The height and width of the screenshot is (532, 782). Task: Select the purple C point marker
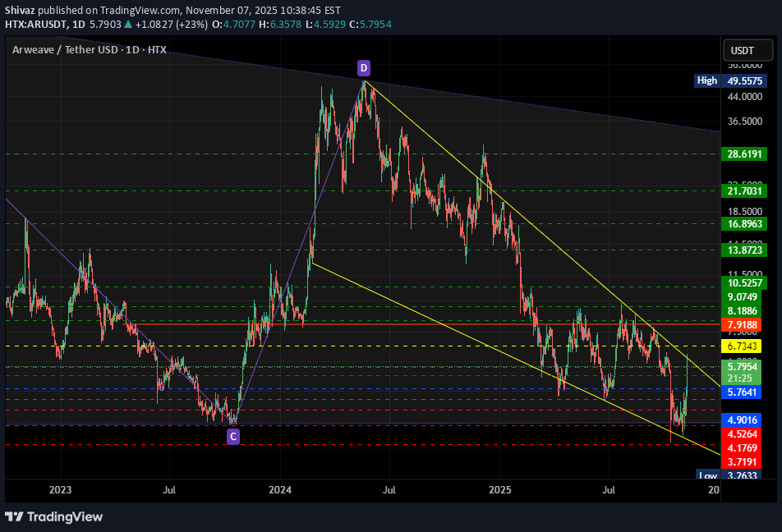coord(233,437)
